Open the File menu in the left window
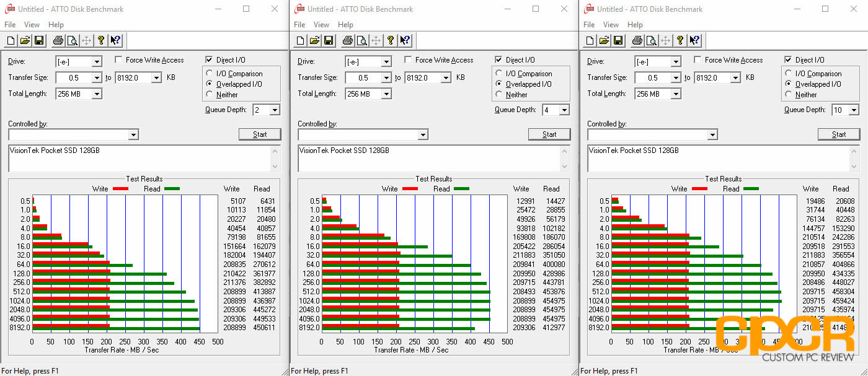Screen dimensions: 868x376 click(10, 25)
